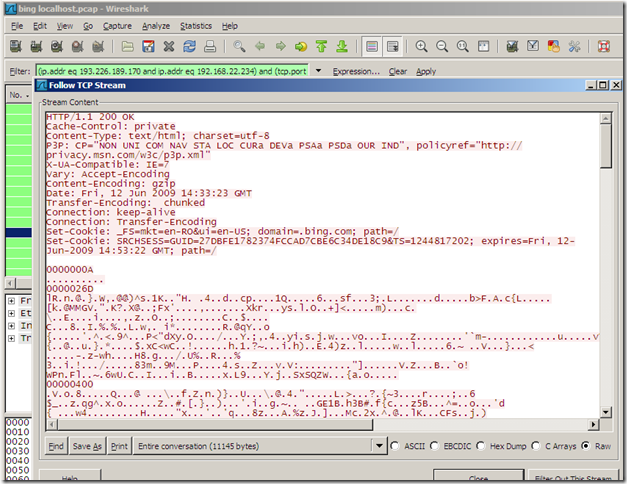Go back in packet history arrow
The width and height of the screenshot is (627, 484).
(x=260, y=46)
